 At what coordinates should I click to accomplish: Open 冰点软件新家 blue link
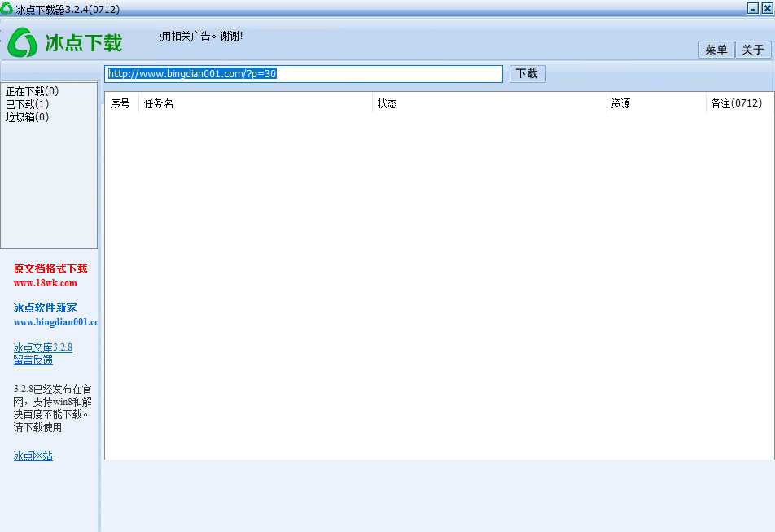click(45, 307)
